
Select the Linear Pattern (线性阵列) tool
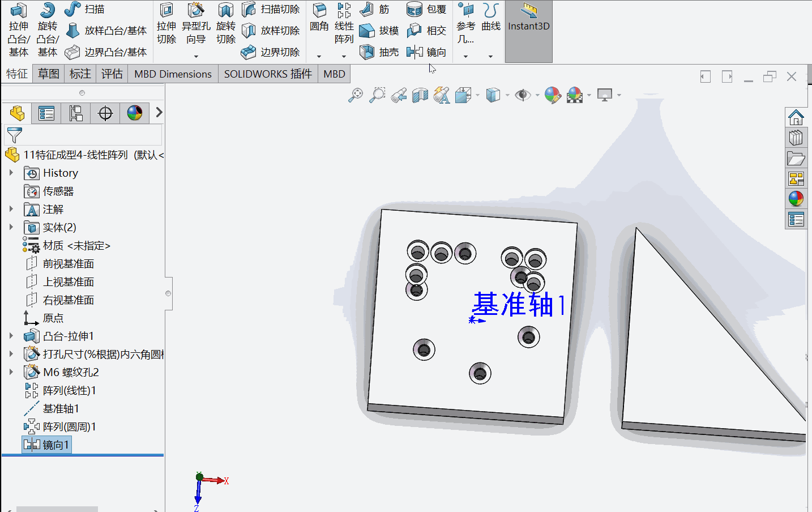(x=344, y=25)
